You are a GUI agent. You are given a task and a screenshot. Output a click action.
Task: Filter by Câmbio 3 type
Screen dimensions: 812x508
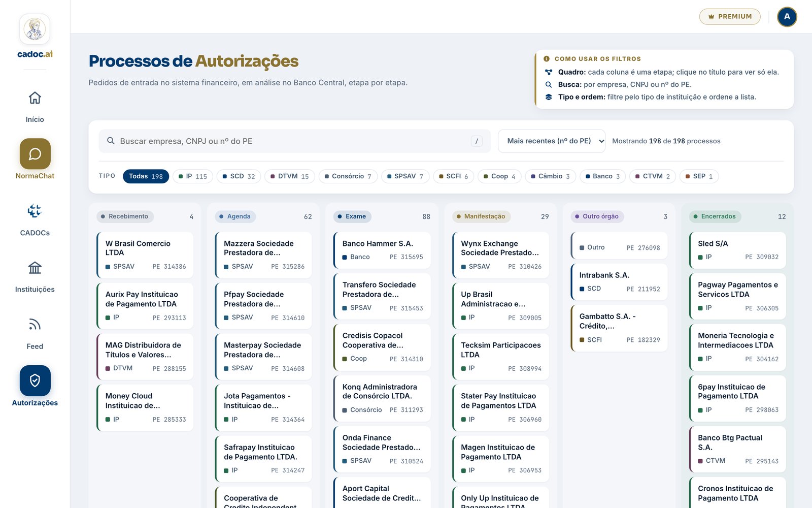pos(551,176)
